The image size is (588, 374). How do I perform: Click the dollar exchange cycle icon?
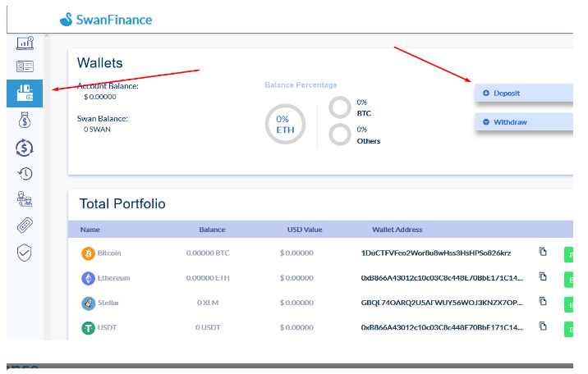(x=25, y=148)
